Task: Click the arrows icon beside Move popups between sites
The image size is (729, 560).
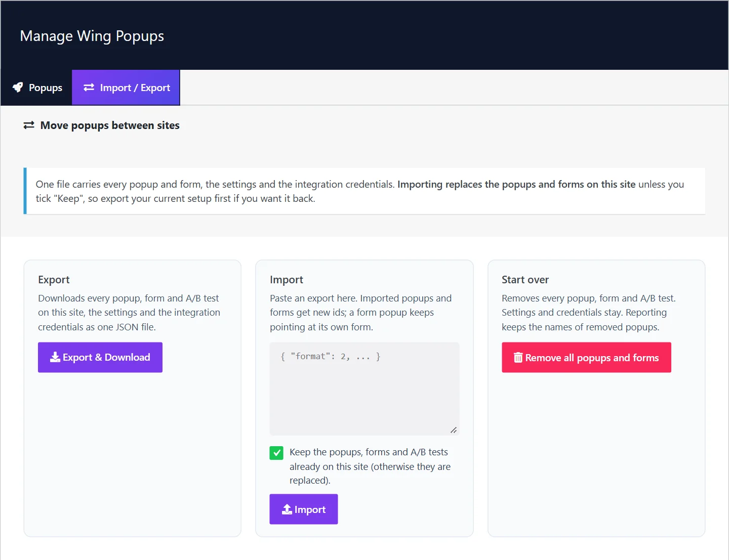Action: [29, 125]
